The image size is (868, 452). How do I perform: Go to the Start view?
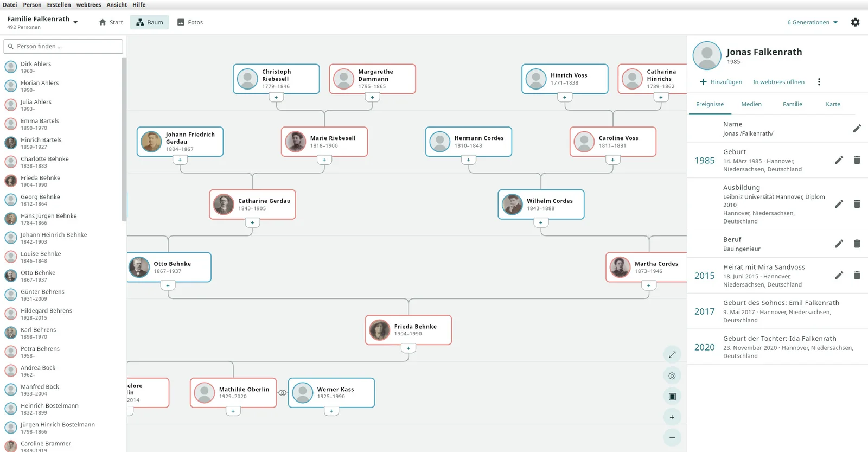(111, 22)
